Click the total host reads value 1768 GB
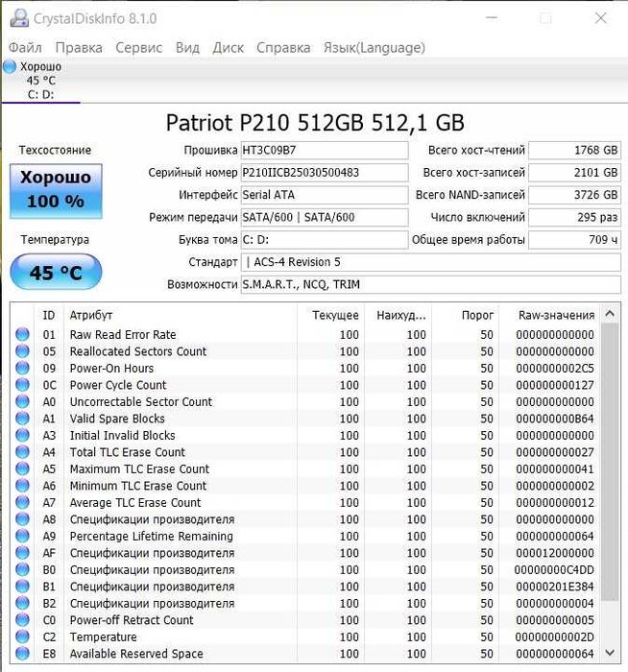This screenshot has width=628, height=672. pyautogui.click(x=574, y=151)
